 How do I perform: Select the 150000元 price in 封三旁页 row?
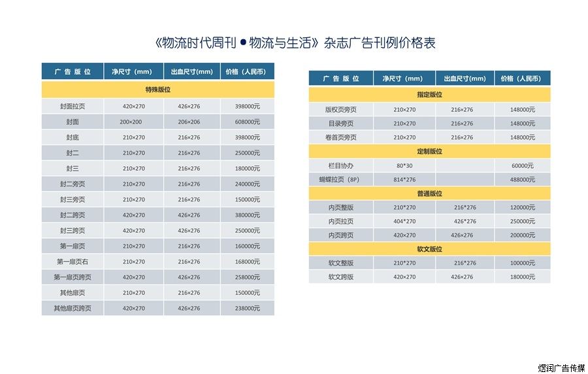tap(248, 199)
